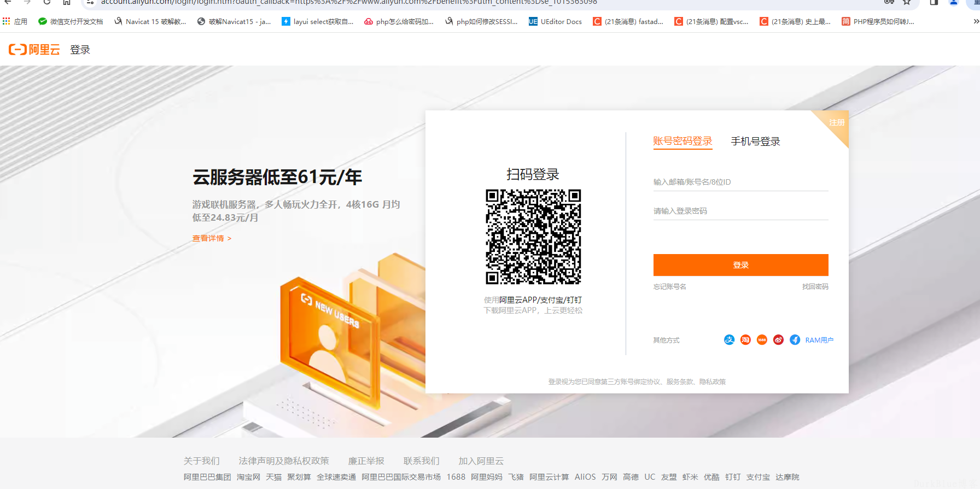Open the UEditor Docs bookmark
980x489 pixels.
tap(556, 22)
